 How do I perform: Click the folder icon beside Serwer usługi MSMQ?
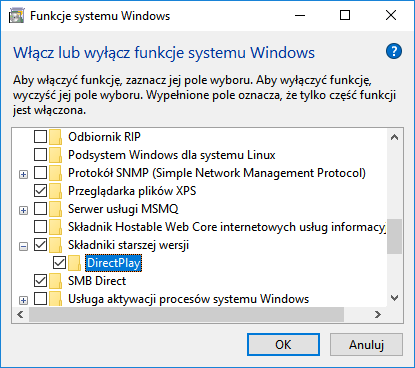click(56, 209)
